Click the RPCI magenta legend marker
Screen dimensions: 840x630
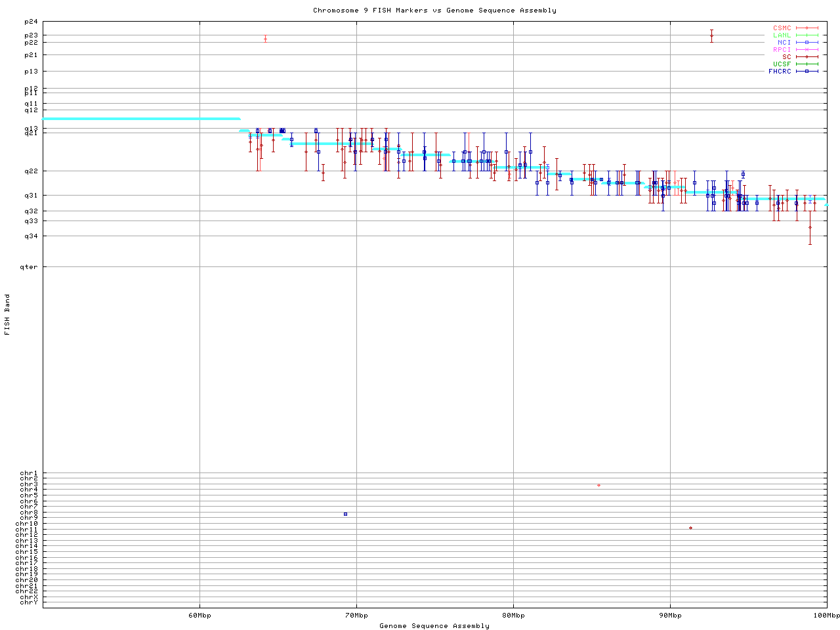coord(807,50)
